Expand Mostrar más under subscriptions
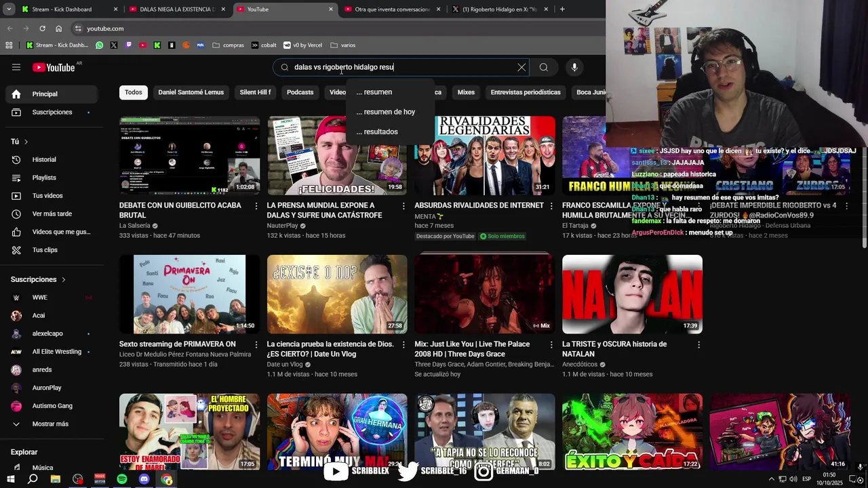This screenshot has width=868, height=488. click(x=53, y=424)
